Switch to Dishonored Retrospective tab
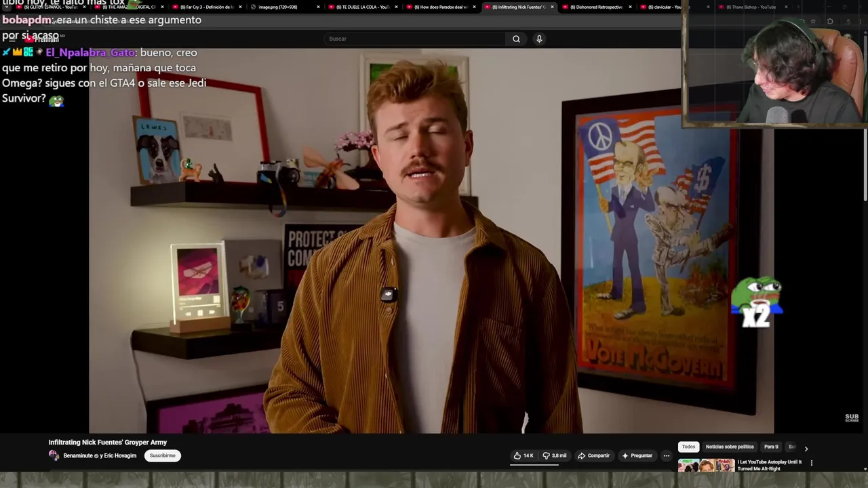The image size is (868, 488). click(596, 7)
